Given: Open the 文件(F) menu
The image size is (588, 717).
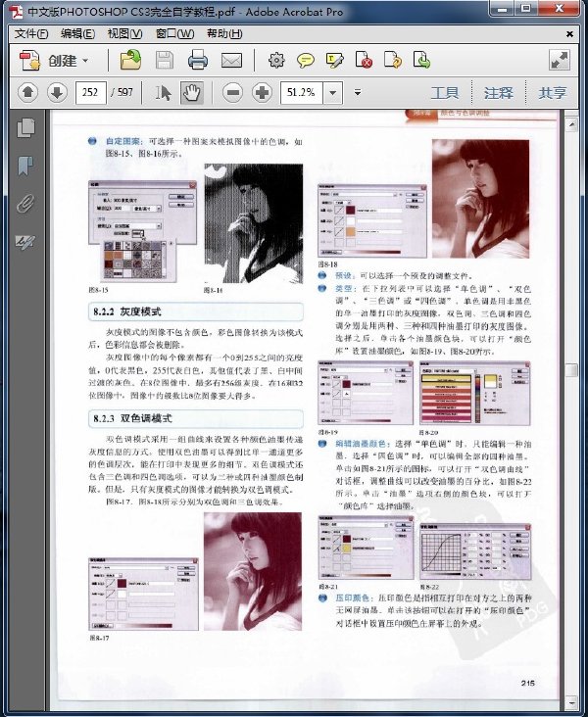Looking at the screenshot, I should coord(30,34).
